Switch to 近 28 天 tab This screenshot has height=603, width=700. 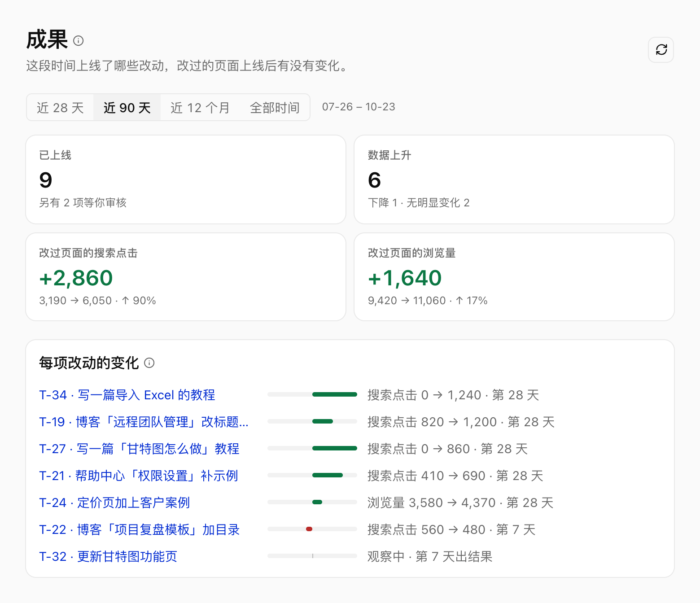[x=60, y=107]
